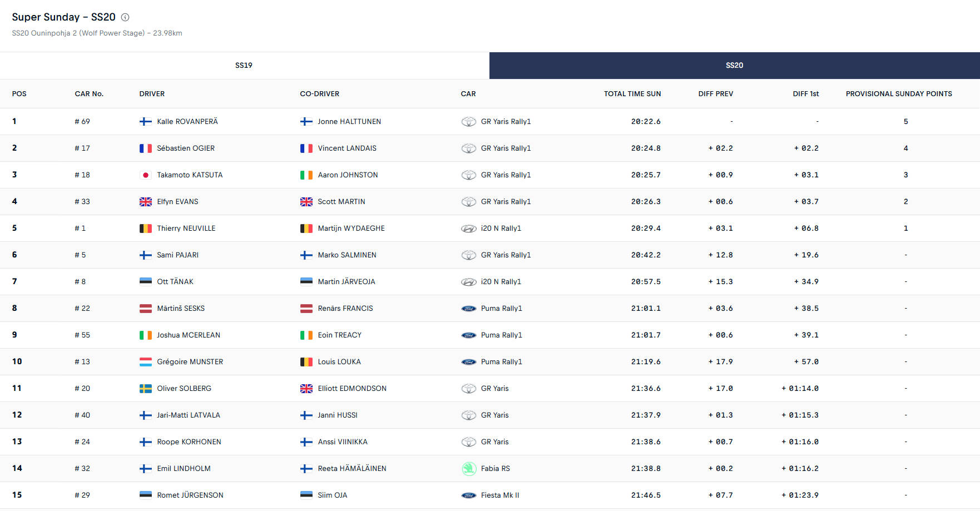Click the Ford logo in Mārtiņš SESKS row
Viewport: 980px width, 511px height.
pos(469,309)
